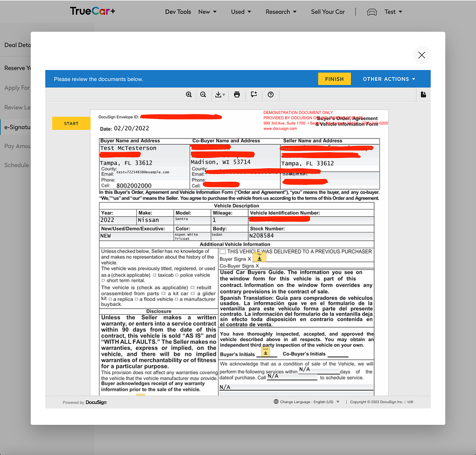This screenshot has height=455, width=476.
Task: Close the e-signature modal
Action: 422,55
